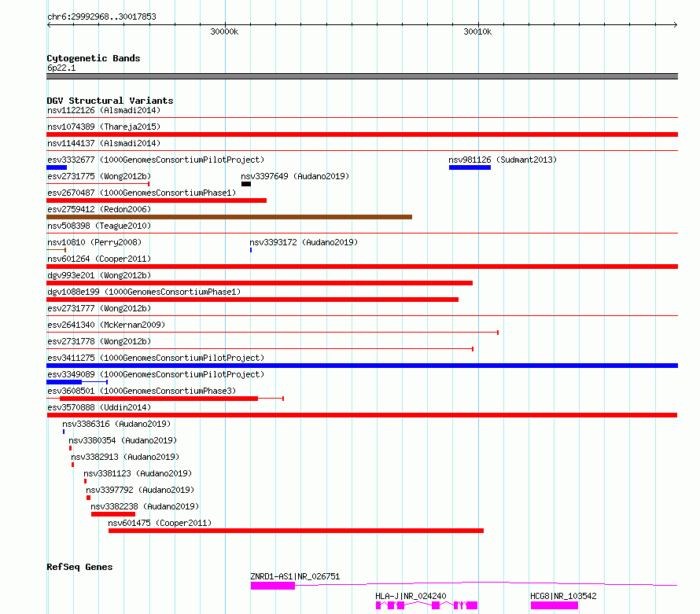Open esv3570888 (Uddin2014) label
Screen dimensions: 700x614
point(99,407)
